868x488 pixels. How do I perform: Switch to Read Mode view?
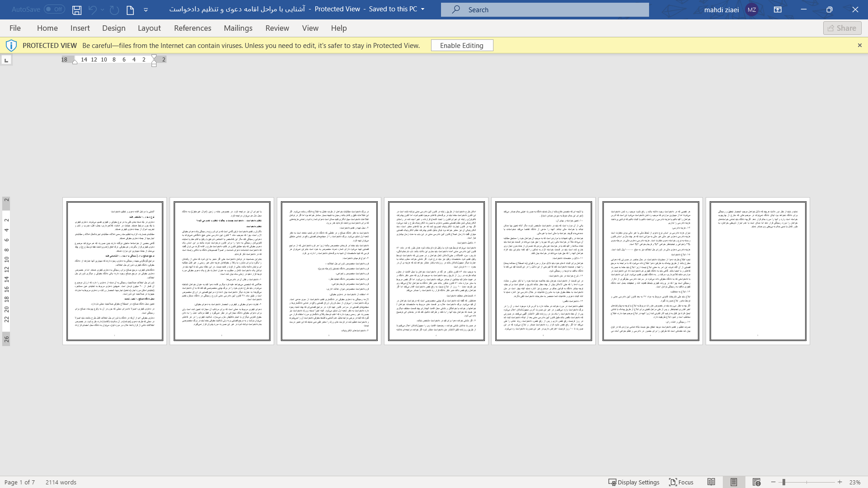point(711,482)
